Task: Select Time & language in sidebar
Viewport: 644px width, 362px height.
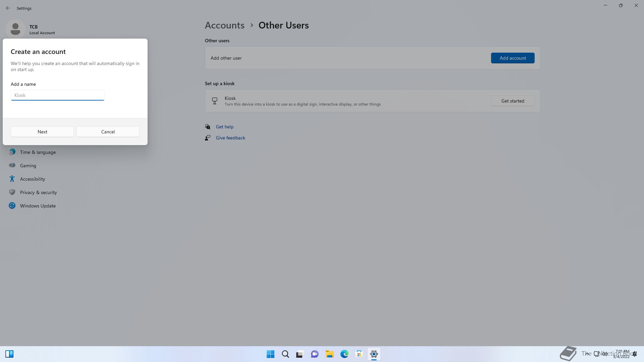Action: (x=38, y=152)
